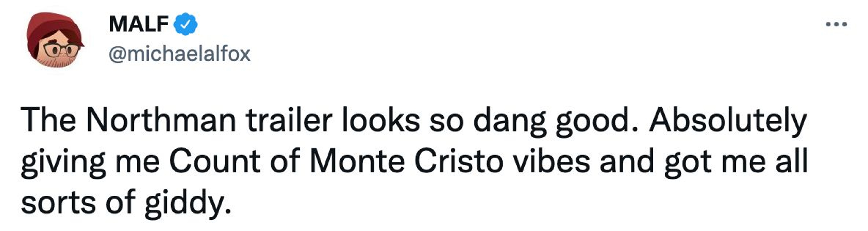Click the word "Count" in the tweet
Screen dimensions: 868x231
tap(215, 162)
